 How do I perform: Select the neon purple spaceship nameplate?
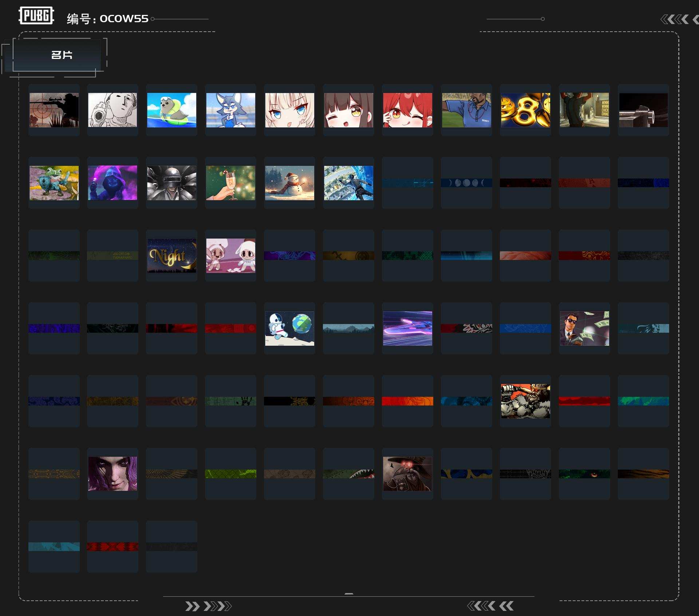click(x=407, y=328)
